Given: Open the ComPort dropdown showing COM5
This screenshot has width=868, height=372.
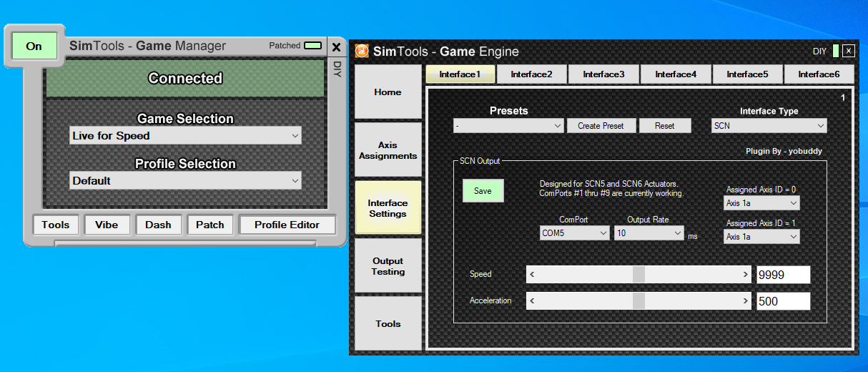Looking at the screenshot, I should pos(575,233).
